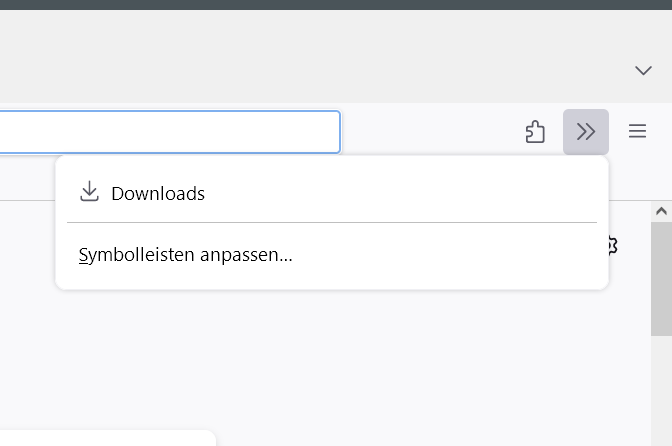Click the separator line in overflow panel
The image size is (672, 446).
pyautogui.click(x=332, y=222)
